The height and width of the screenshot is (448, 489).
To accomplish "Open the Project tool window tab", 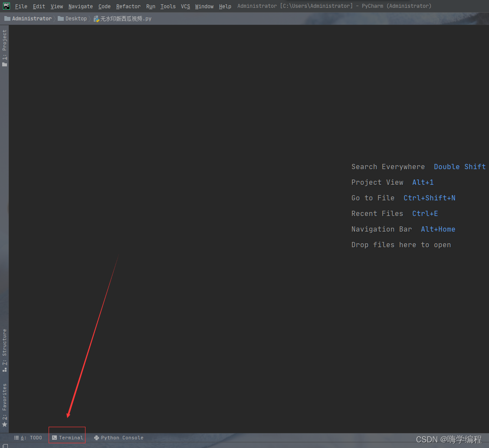I will click(x=4, y=48).
